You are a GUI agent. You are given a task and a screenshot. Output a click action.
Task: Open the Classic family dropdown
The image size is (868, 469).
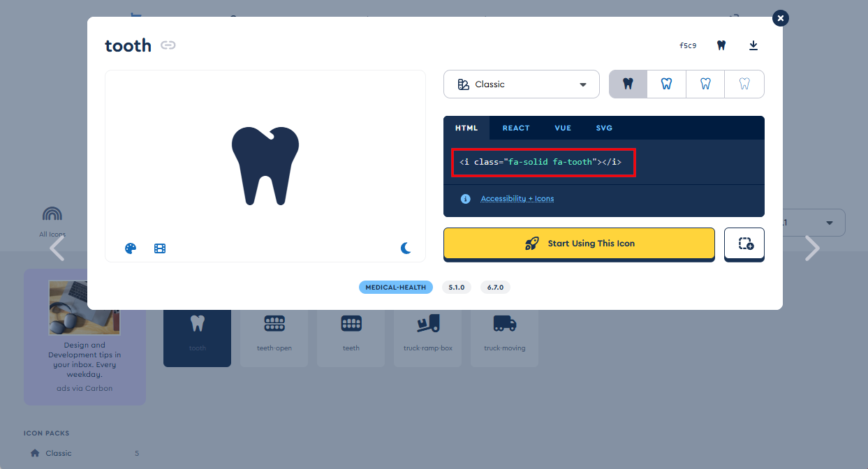521,84
